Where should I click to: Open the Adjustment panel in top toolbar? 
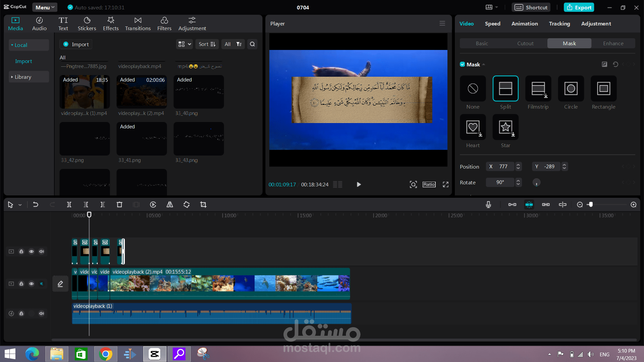192,24
